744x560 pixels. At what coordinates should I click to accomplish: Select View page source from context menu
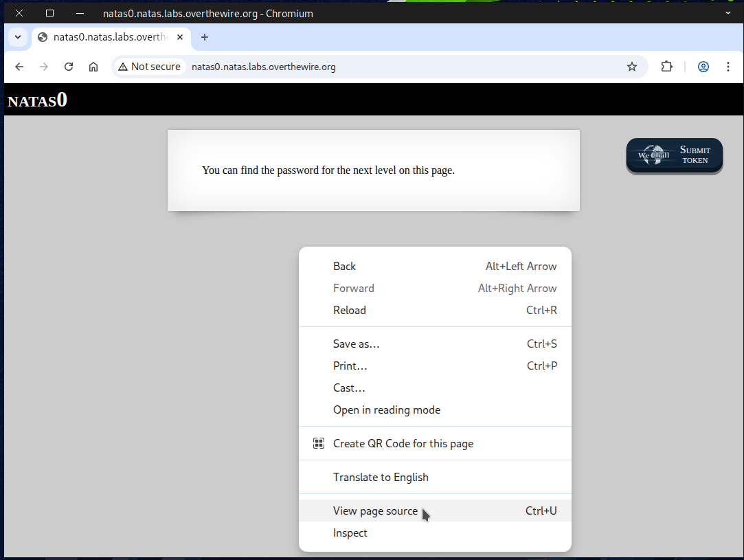(x=375, y=511)
